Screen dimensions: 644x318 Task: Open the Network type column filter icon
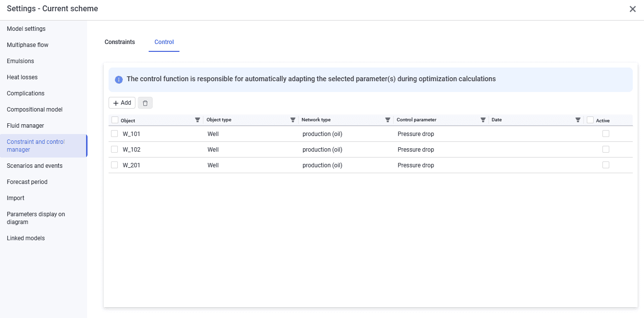[x=388, y=120]
